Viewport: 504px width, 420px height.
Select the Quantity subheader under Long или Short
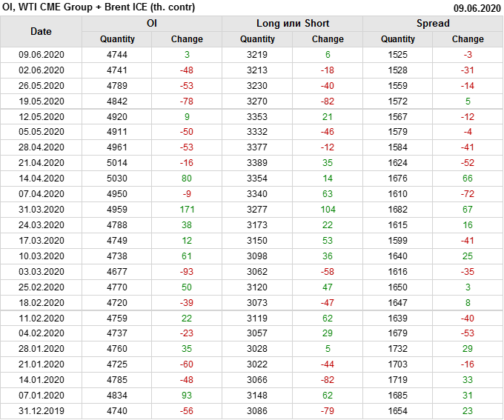point(257,39)
